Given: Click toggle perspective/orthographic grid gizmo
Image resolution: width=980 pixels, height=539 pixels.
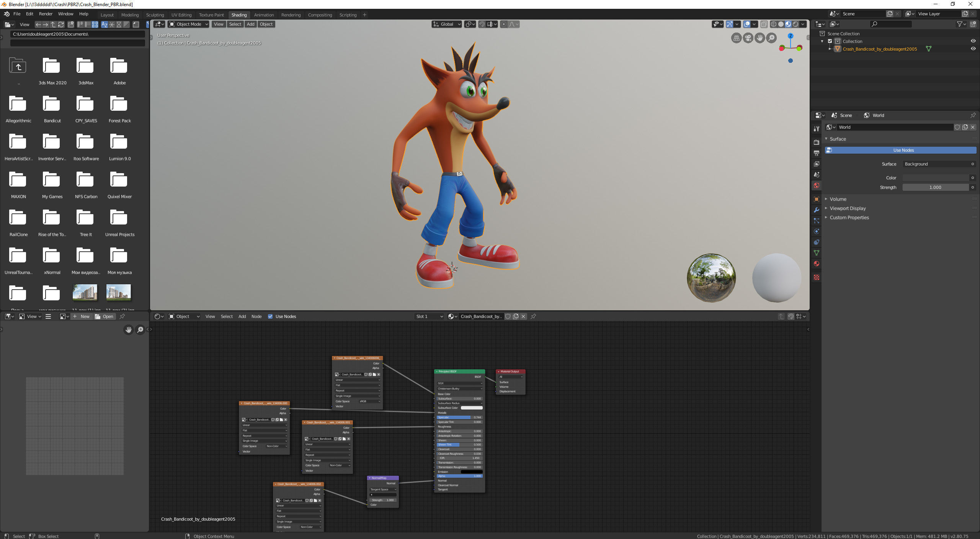Looking at the screenshot, I should click(x=736, y=38).
